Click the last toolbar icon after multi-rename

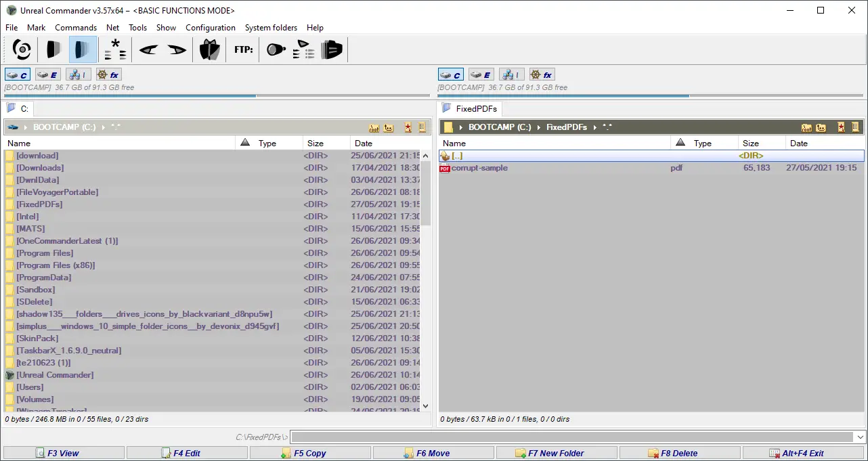(x=332, y=49)
